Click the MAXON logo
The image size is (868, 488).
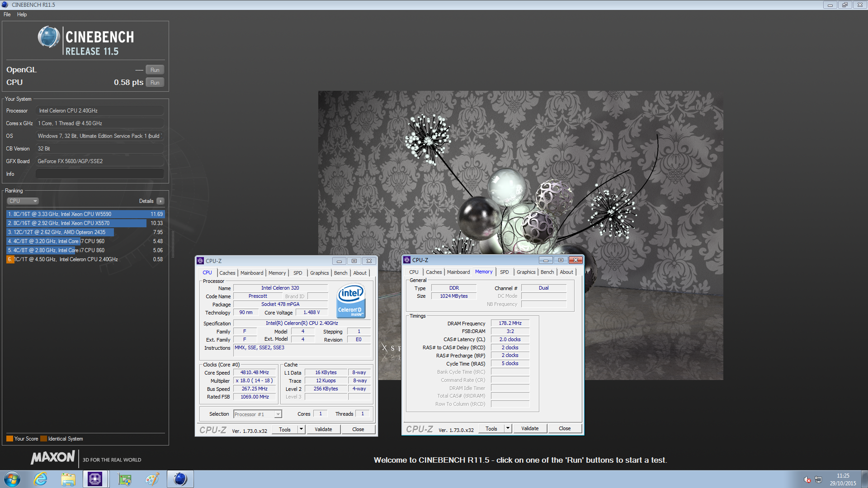tap(53, 458)
